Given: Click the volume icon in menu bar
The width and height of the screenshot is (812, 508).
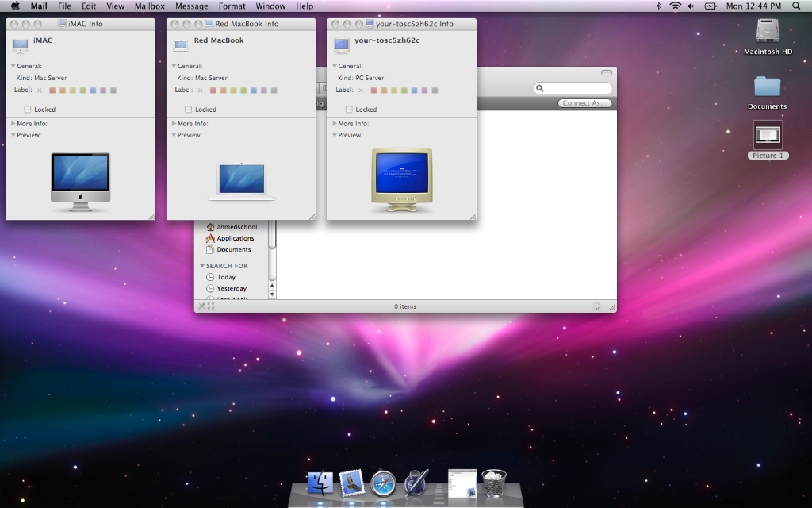Looking at the screenshot, I should pos(691,6).
